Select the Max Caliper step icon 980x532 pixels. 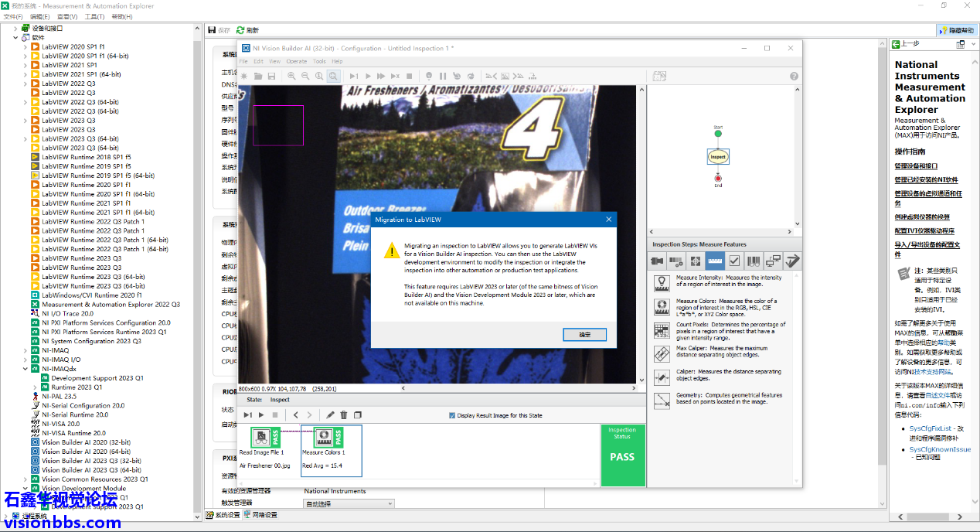[x=662, y=354]
